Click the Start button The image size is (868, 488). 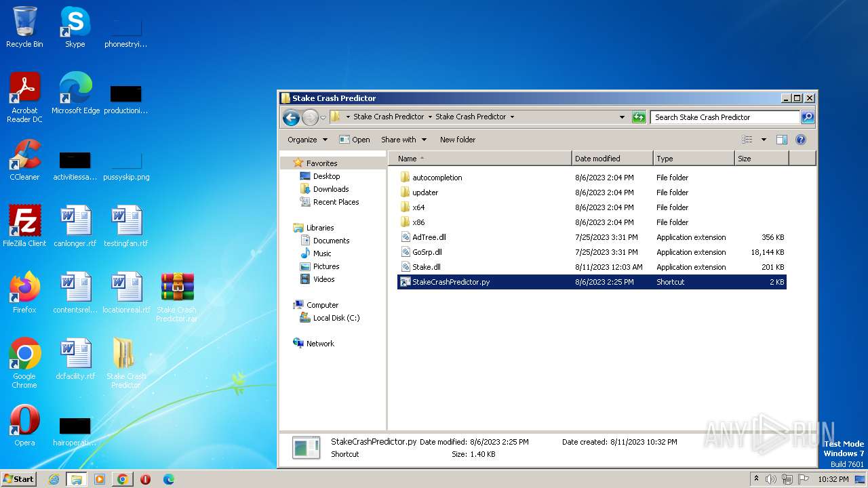click(19, 479)
